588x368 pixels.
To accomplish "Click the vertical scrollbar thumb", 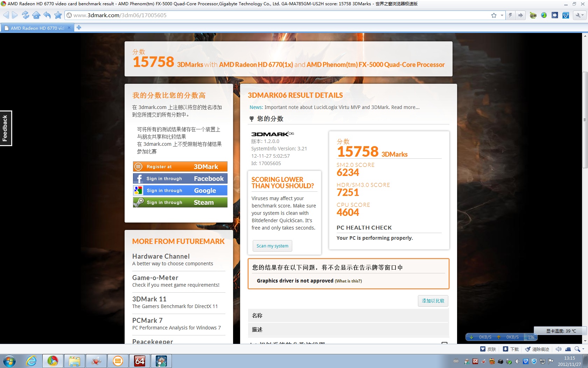I will click(x=585, y=119).
